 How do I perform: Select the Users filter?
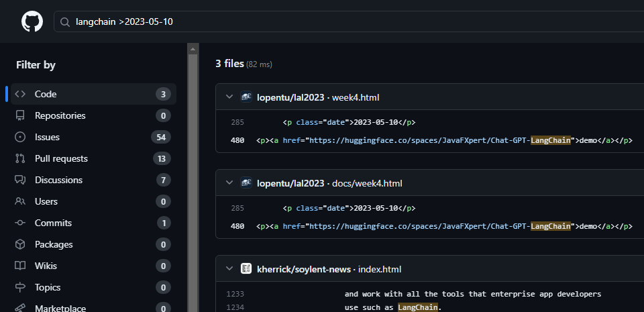click(94, 201)
